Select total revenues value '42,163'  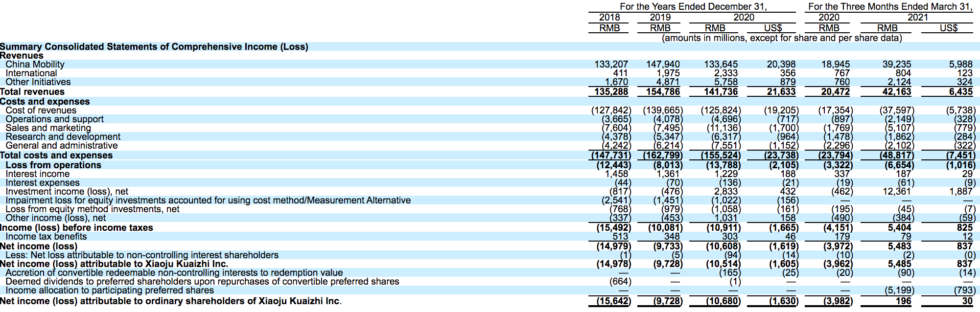896,91
